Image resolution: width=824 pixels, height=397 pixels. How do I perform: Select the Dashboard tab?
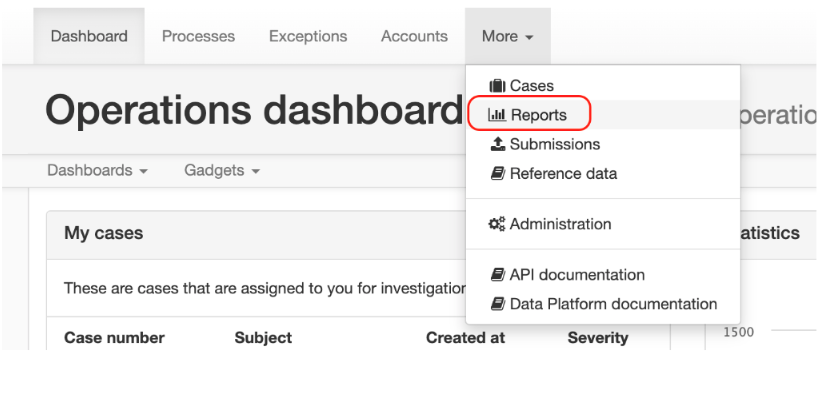pos(89,36)
